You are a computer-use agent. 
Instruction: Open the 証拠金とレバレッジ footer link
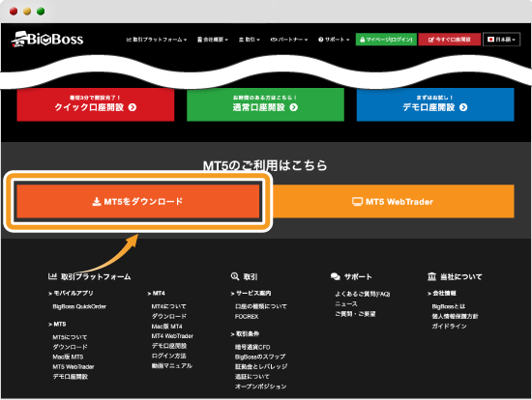pos(261,367)
